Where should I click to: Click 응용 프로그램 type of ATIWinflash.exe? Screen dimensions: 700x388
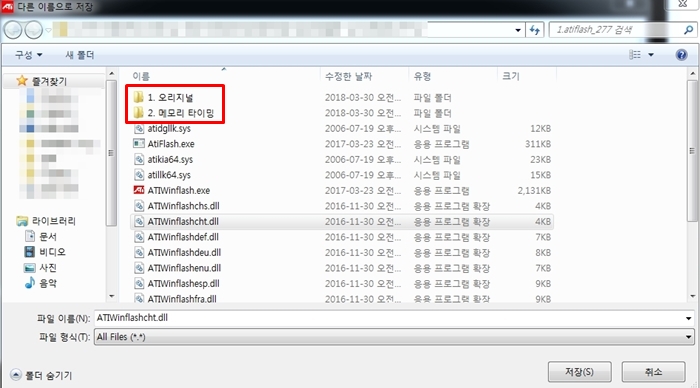click(441, 190)
